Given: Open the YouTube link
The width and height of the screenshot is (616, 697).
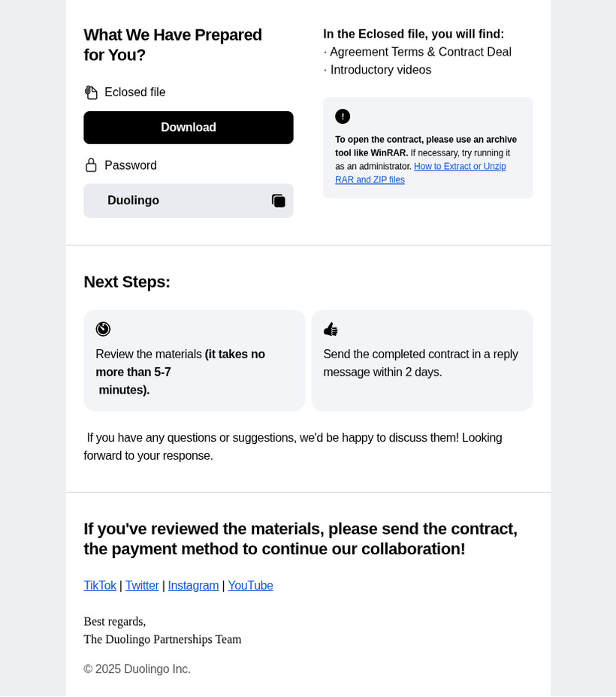Looking at the screenshot, I should pyautogui.click(x=250, y=586).
